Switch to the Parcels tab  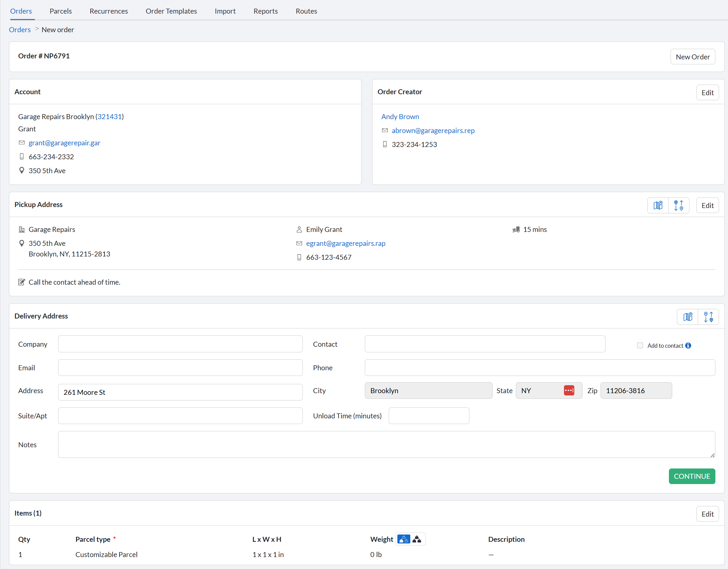61,11
